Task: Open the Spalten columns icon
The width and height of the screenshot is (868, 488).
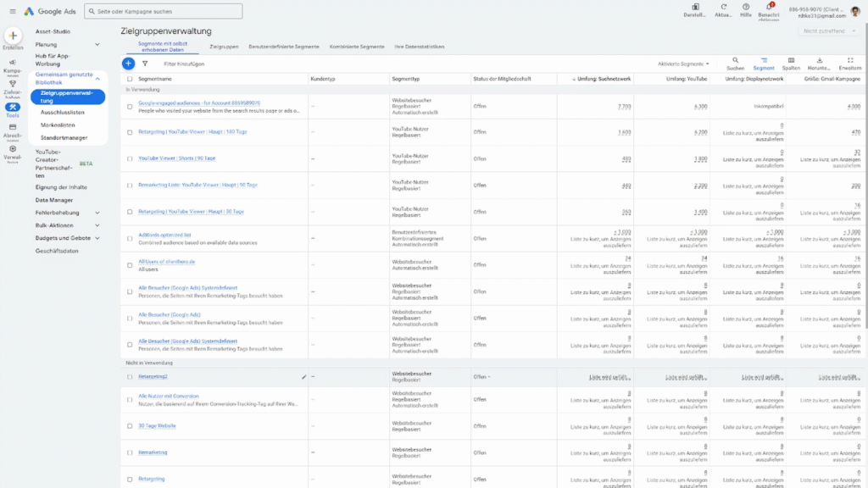Action: (791, 60)
